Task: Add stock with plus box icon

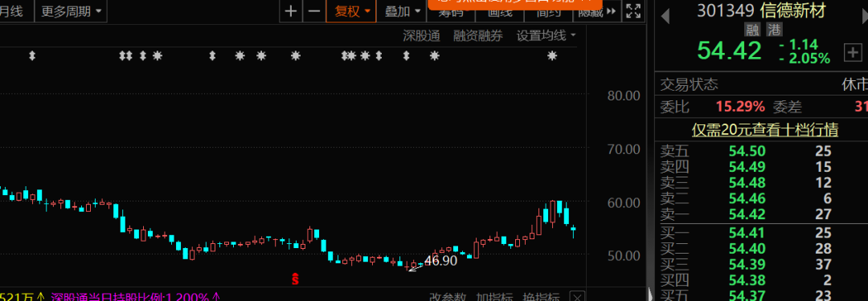Action: pos(853,52)
